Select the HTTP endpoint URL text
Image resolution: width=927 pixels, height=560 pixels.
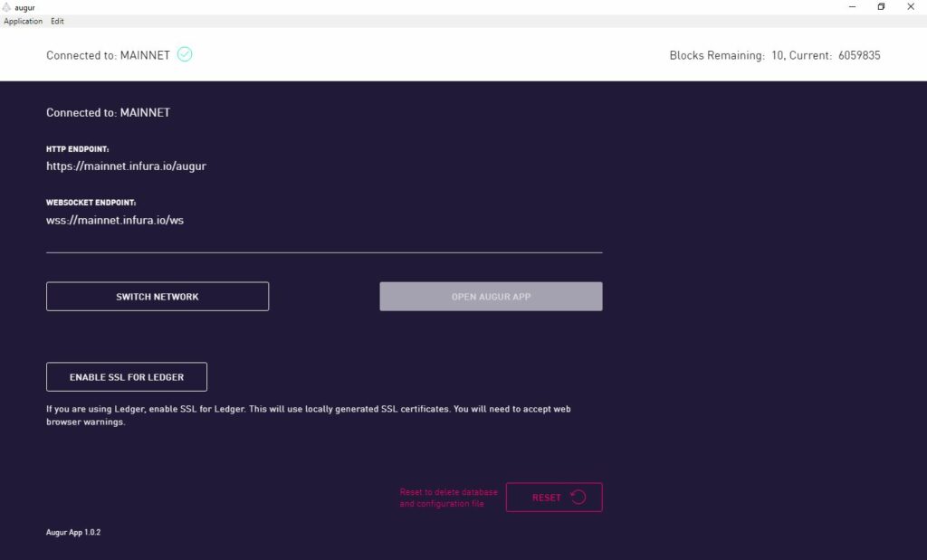pyautogui.click(x=127, y=166)
